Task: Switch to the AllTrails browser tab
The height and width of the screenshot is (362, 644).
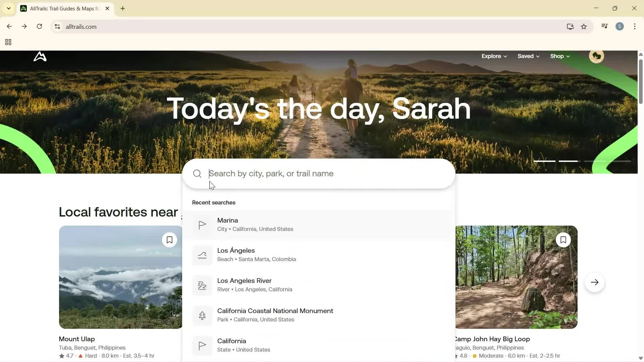Action: [60, 8]
